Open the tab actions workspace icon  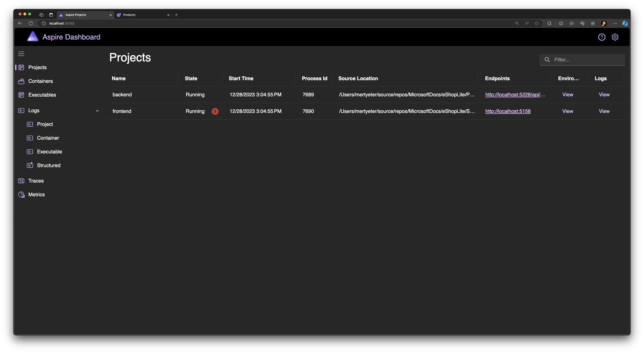(41, 15)
